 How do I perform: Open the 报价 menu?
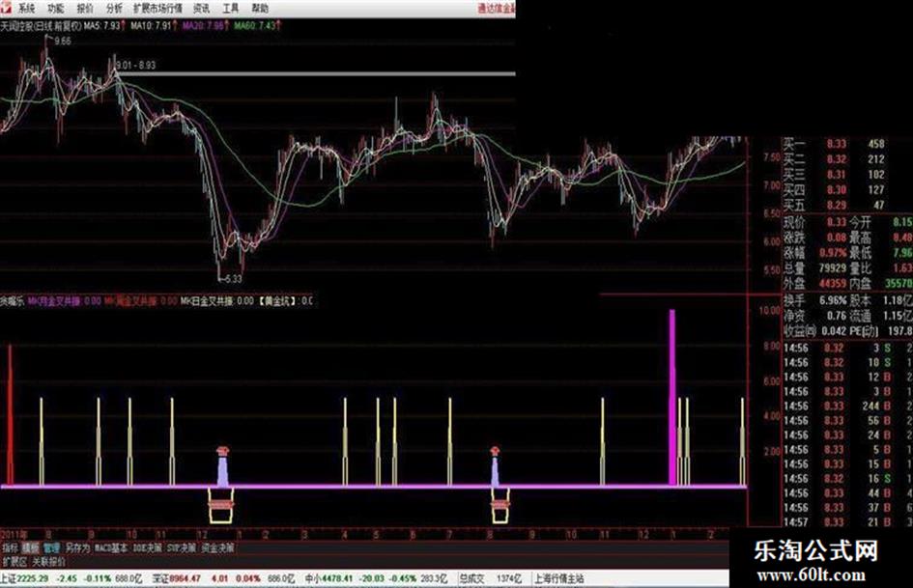click(85, 8)
